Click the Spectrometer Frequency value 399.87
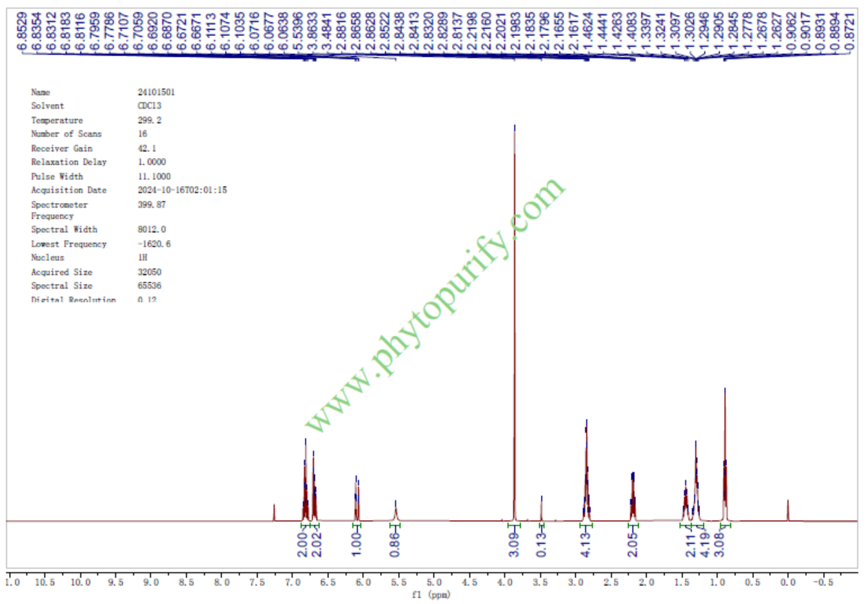Viewport: 868px width, 604px height. point(151,205)
